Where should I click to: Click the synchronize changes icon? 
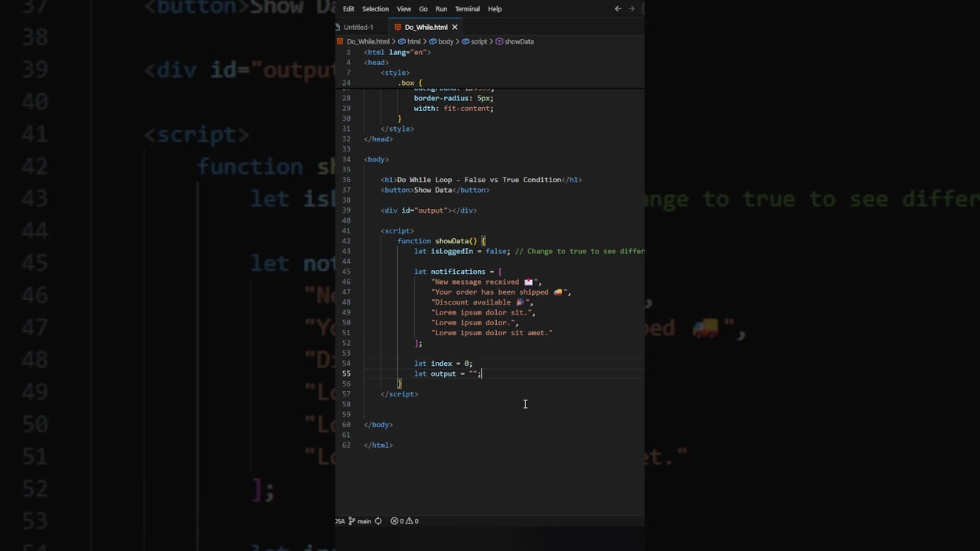point(380,521)
